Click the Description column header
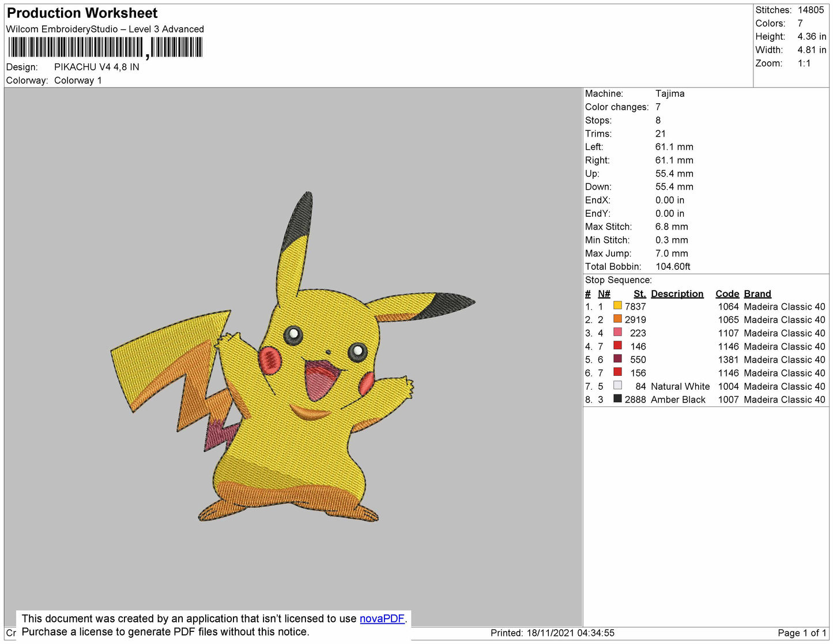Viewport: 833px width, 644px height. coord(677,293)
